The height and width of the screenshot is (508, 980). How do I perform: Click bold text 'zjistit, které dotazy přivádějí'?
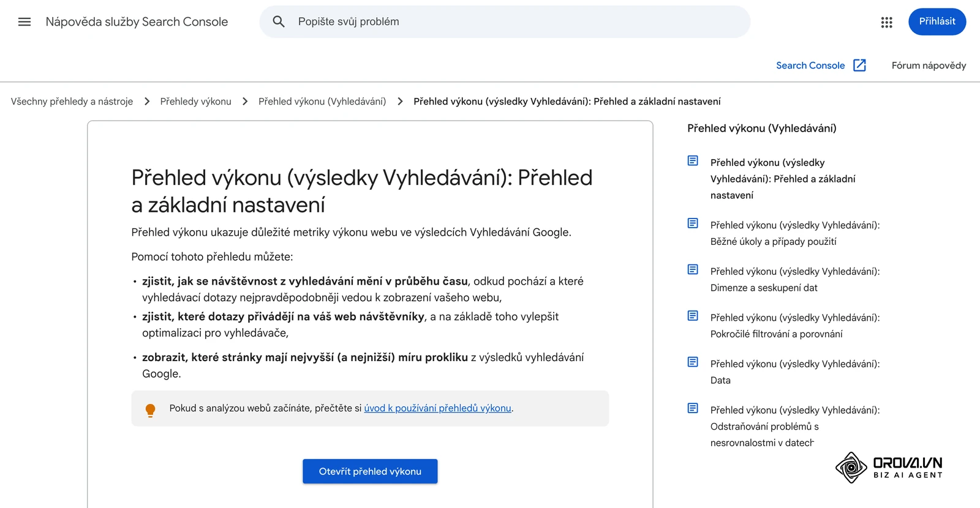click(284, 316)
